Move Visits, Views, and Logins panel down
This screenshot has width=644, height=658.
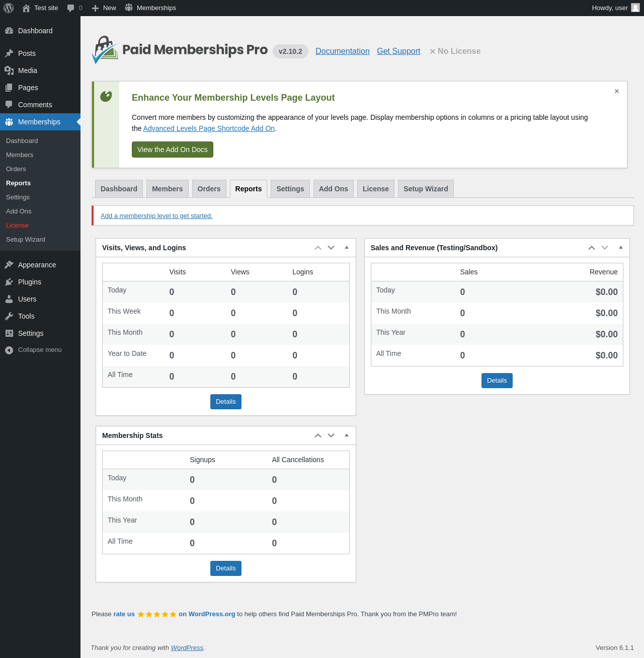331,248
